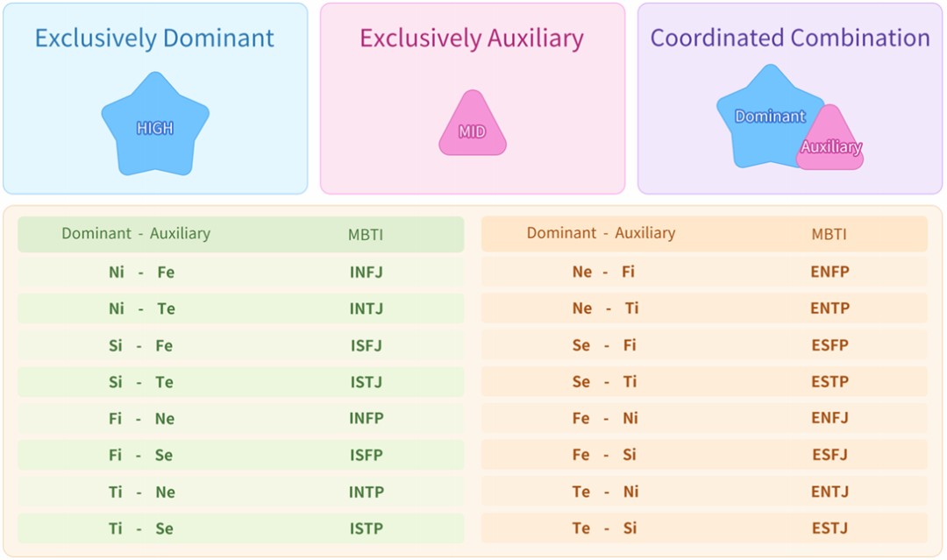The height and width of the screenshot is (560, 947).
Task: Select the ESFJ type label
Action: (x=830, y=455)
